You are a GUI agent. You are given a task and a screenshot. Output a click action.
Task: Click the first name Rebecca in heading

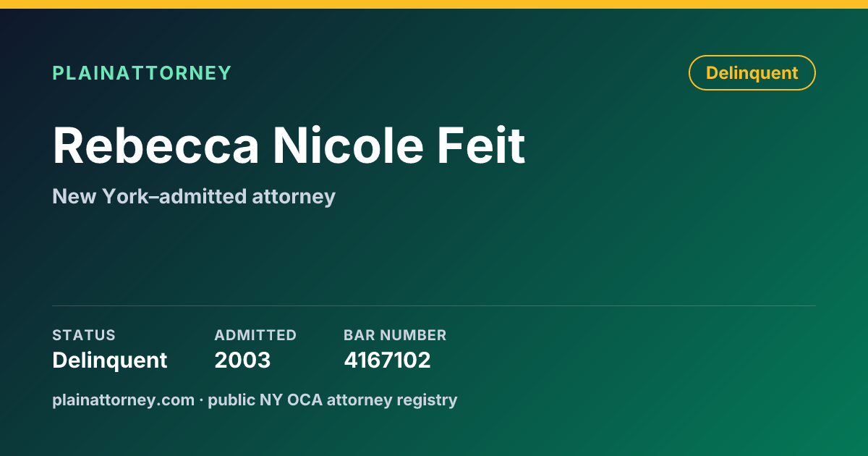coord(156,145)
